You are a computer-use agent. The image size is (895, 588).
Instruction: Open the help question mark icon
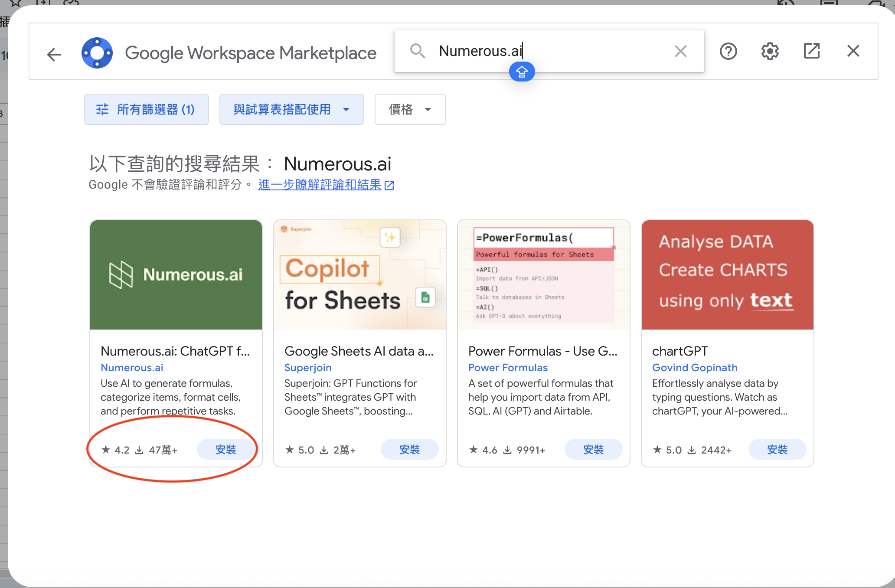tap(728, 51)
